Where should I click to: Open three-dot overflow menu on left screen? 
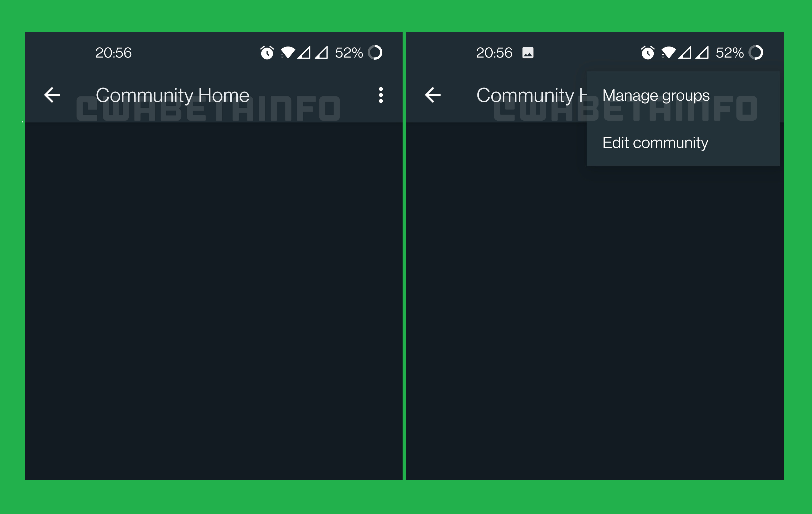[x=381, y=95]
